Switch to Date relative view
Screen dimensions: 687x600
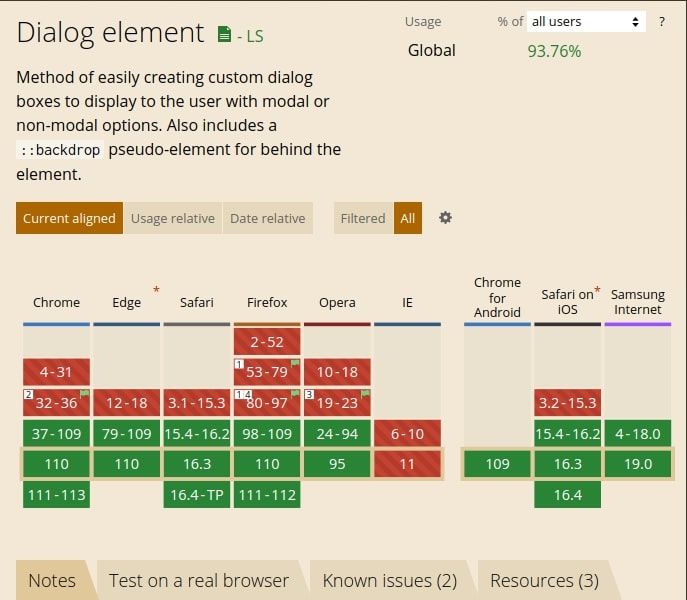pyautogui.click(x=268, y=218)
